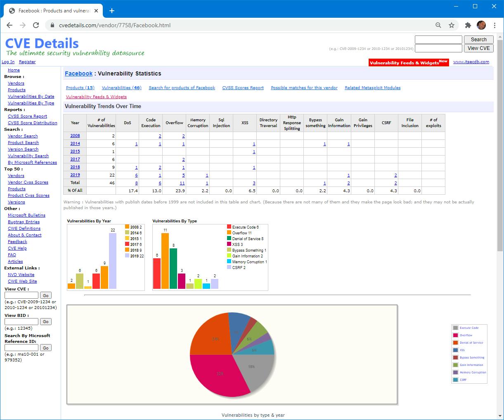
Task: Open CVSS Score Report in sidebar
Action: 27,116
